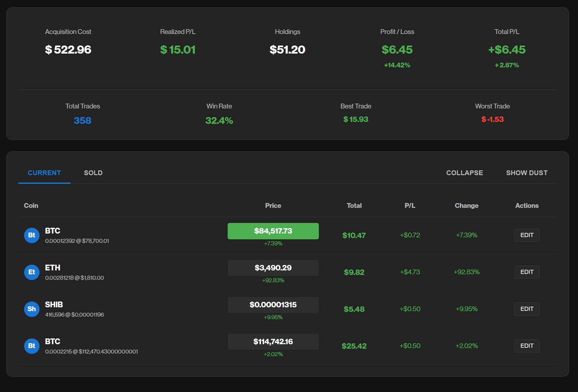The width and height of the screenshot is (578, 392).
Task: Click the Total Trades value 358
Action: click(x=83, y=121)
